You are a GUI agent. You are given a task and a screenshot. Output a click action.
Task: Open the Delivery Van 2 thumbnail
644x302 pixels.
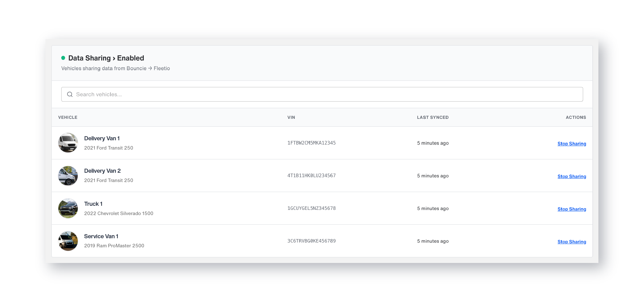68,175
